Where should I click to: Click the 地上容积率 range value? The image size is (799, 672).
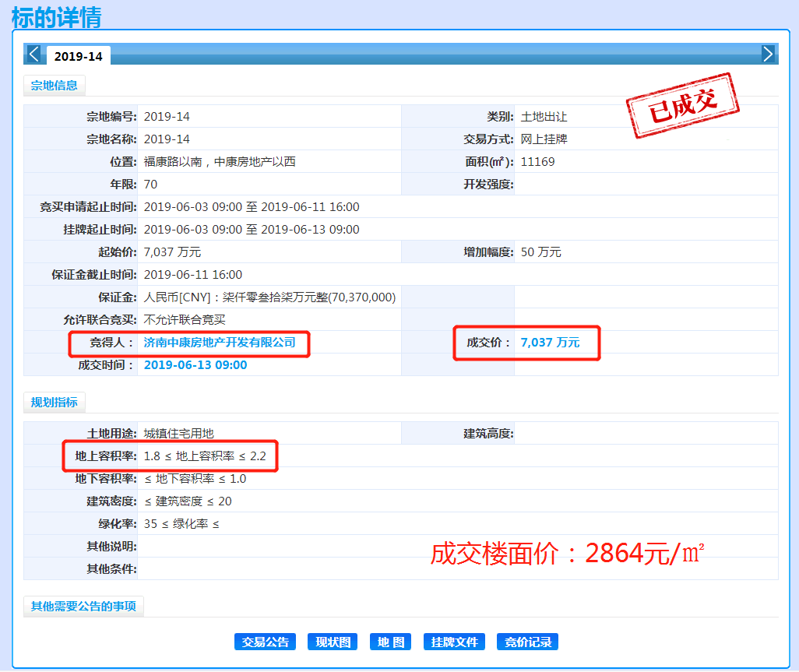pyautogui.click(x=205, y=456)
